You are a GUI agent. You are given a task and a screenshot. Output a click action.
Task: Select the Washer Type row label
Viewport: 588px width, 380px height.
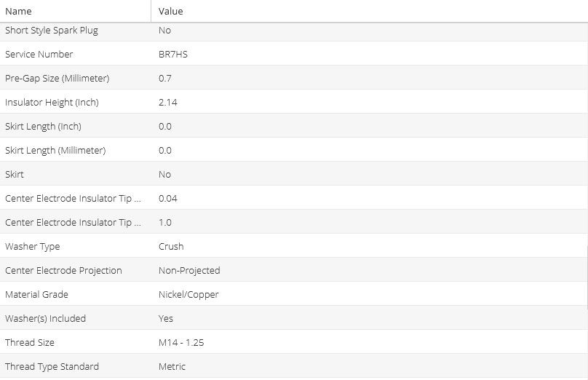tap(33, 247)
